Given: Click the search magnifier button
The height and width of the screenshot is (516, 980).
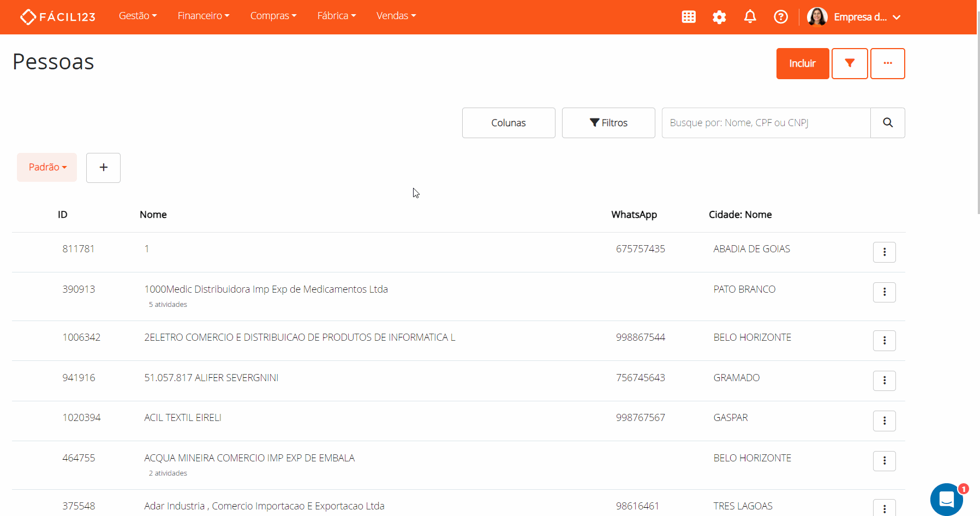Looking at the screenshot, I should pyautogui.click(x=887, y=123).
